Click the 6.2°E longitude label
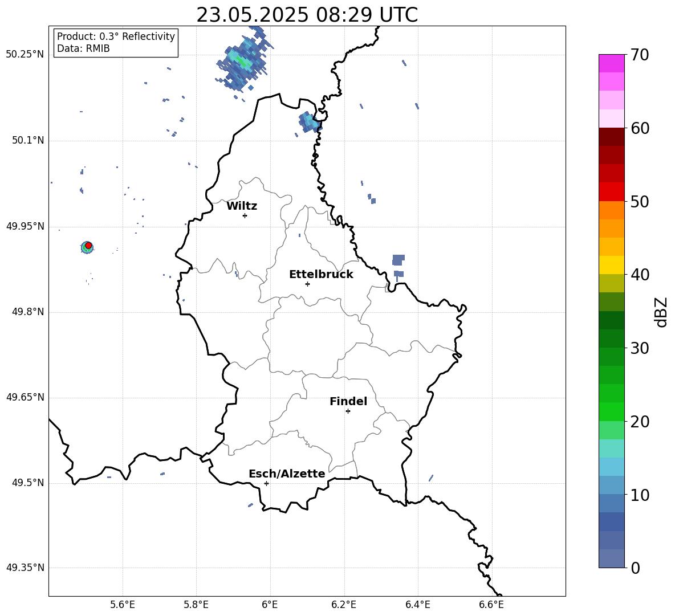This screenshot has height=616, width=675. (x=344, y=605)
